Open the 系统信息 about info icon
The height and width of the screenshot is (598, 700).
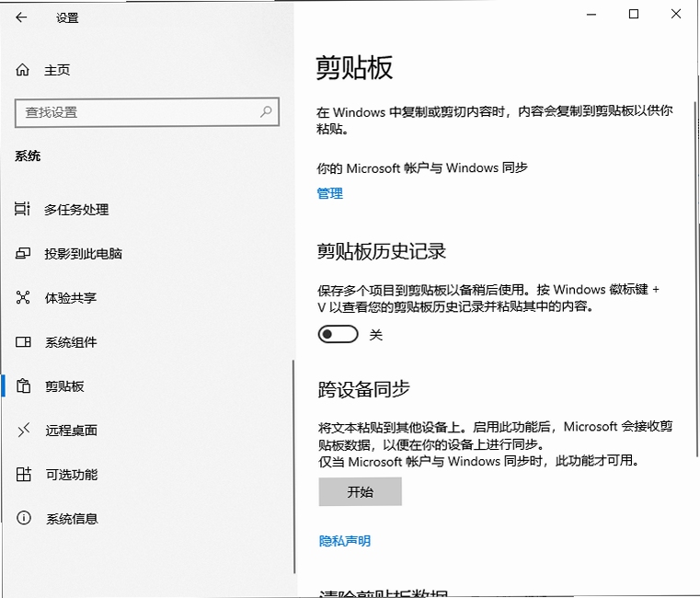[24, 518]
